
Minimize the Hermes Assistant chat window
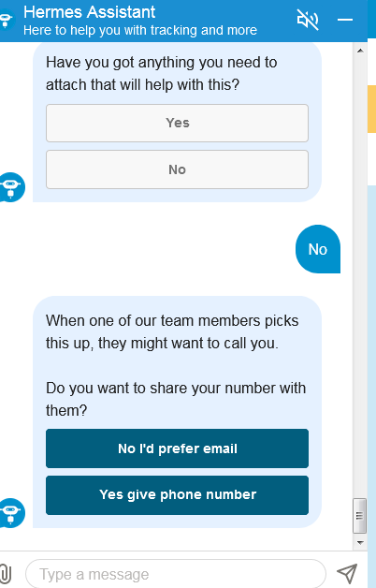point(345,20)
